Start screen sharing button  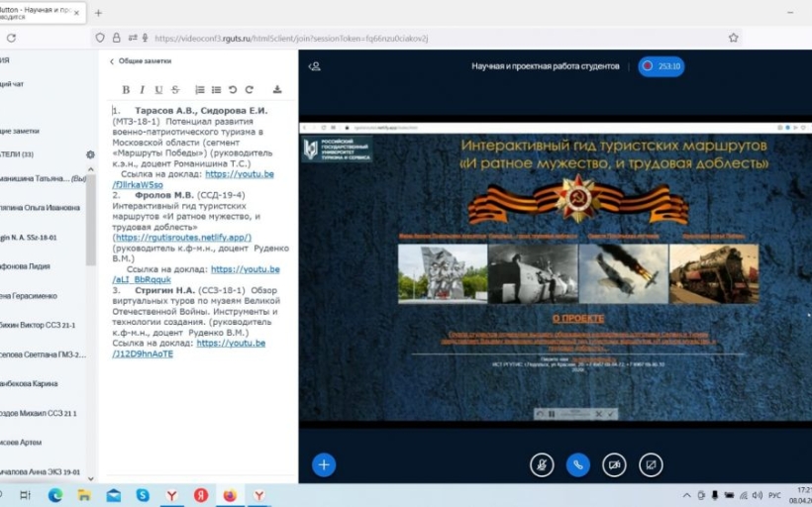[x=651, y=464]
